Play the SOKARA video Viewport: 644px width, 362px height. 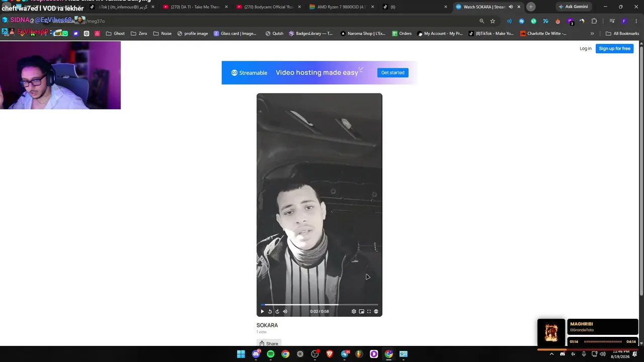coord(262,312)
